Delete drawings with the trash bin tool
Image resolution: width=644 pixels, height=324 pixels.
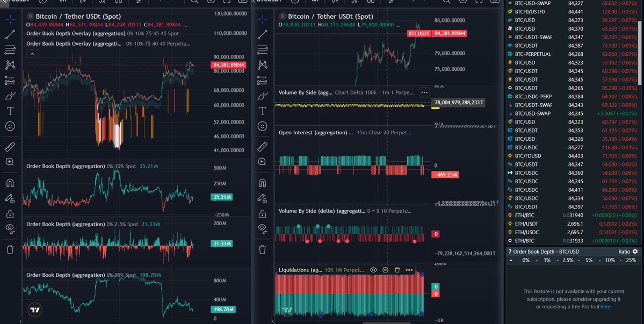10,249
